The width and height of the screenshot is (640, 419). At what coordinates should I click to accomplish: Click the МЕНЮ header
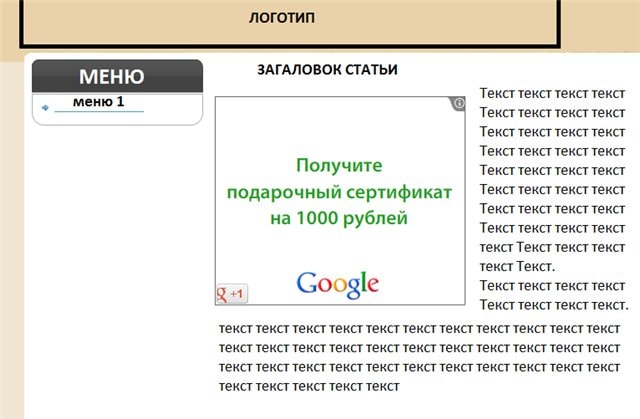coord(117,76)
